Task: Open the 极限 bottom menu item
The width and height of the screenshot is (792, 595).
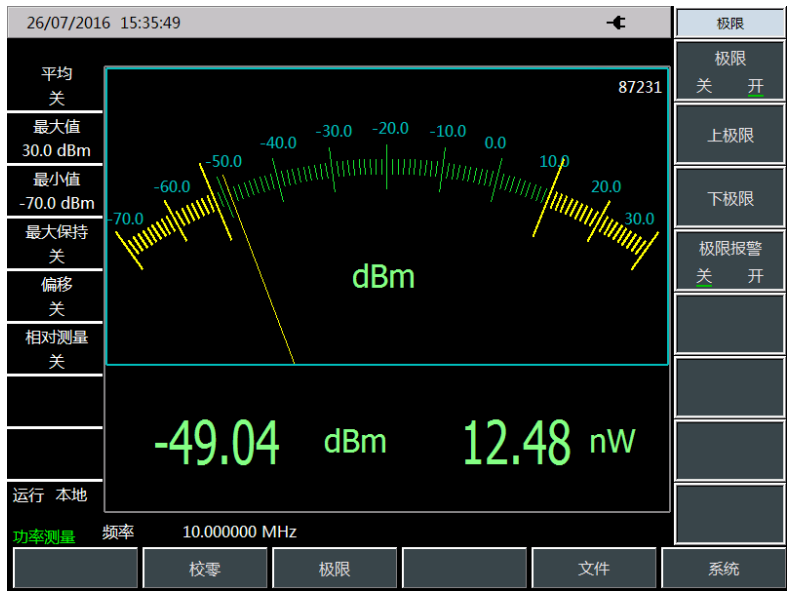Action: click(334, 569)
